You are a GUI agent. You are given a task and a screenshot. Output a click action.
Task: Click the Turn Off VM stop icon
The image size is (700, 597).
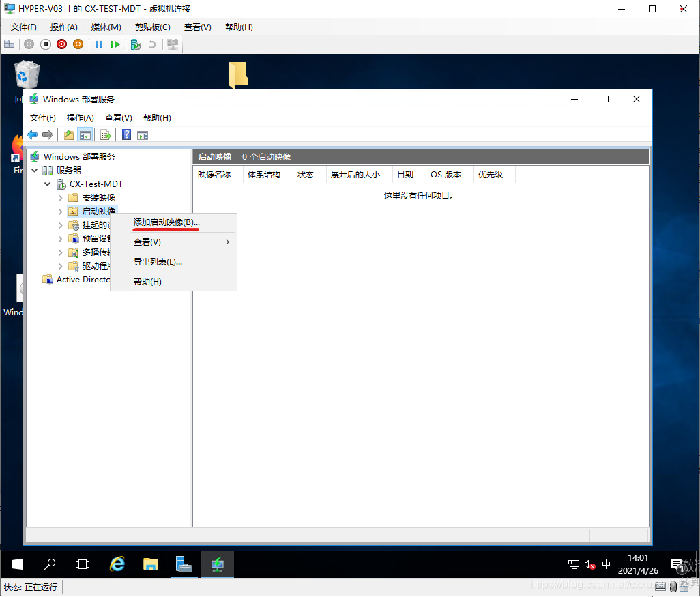click(x=46, y=44)
